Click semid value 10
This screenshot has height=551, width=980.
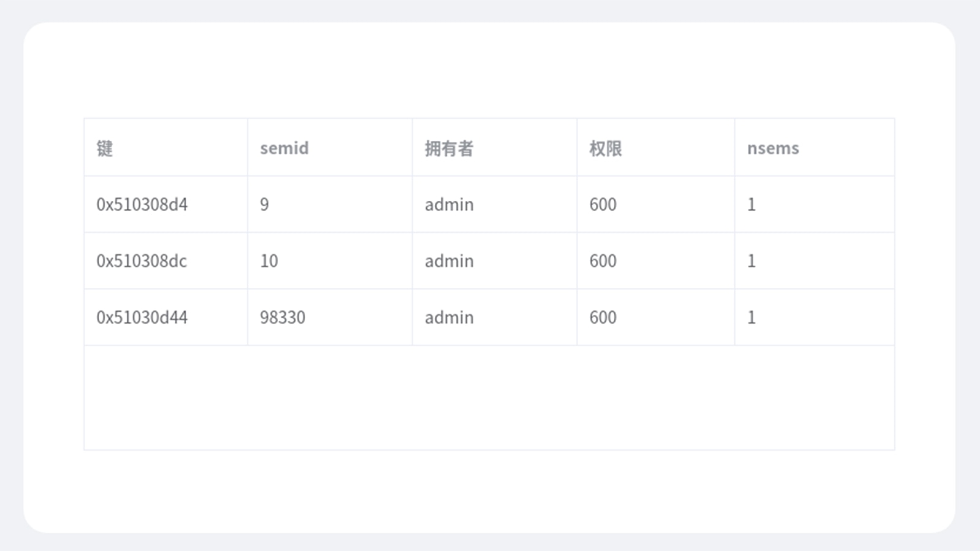tap(269, 261)
